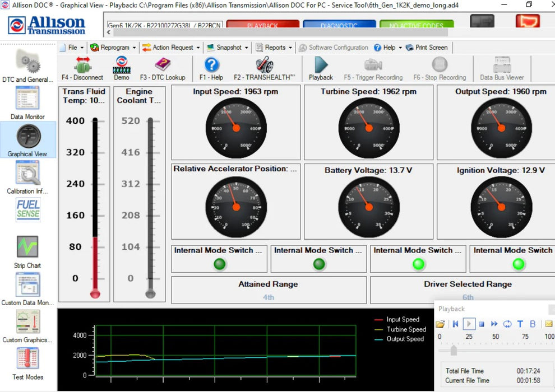
Task: Switch to the DIAGNOSTIC tab
Action: click(x=339, y=25)
